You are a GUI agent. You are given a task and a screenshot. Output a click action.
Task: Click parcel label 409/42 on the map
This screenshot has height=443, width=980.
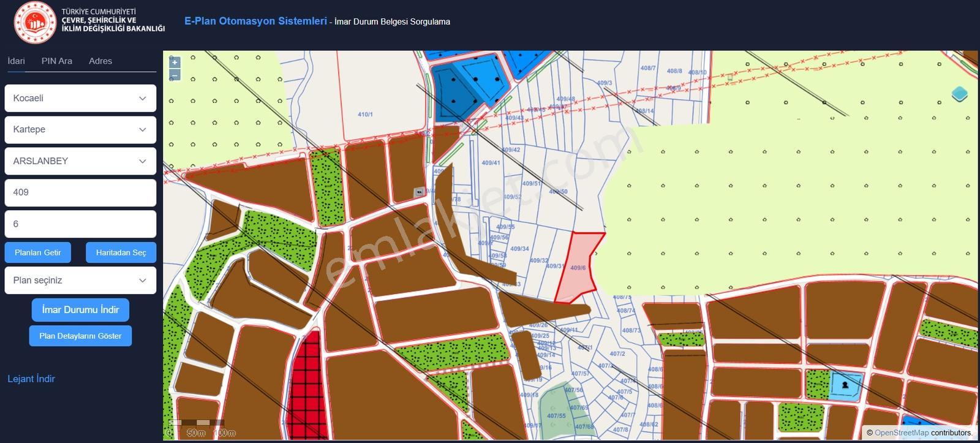(511, 150)
